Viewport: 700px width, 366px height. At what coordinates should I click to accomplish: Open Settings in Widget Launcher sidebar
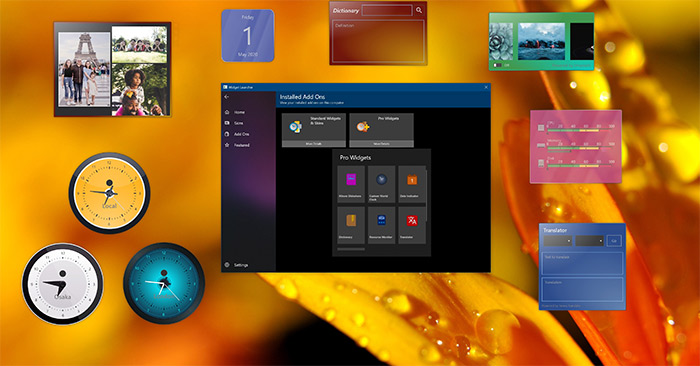tap(241, 265)
